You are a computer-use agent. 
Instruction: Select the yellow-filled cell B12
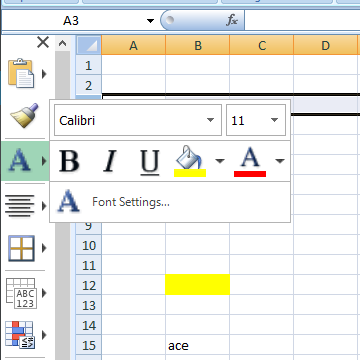coord(198,285)
